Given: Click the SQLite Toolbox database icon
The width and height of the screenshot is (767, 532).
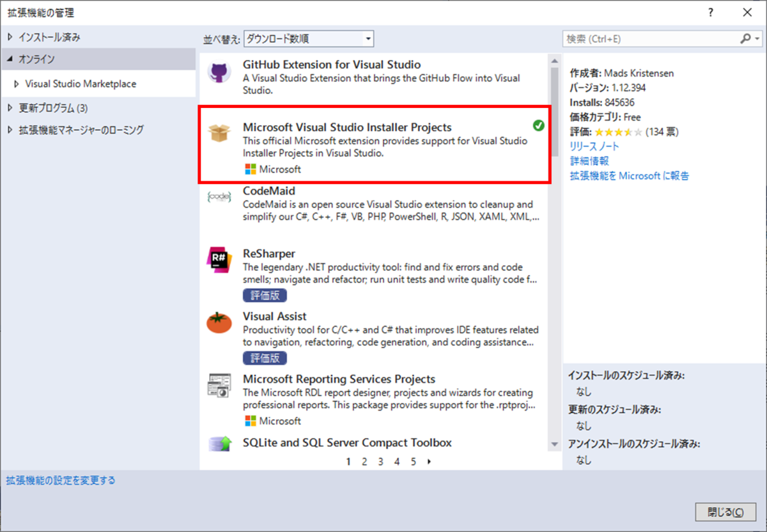Looking at the screenshot, I should click(x=219, y=443).
